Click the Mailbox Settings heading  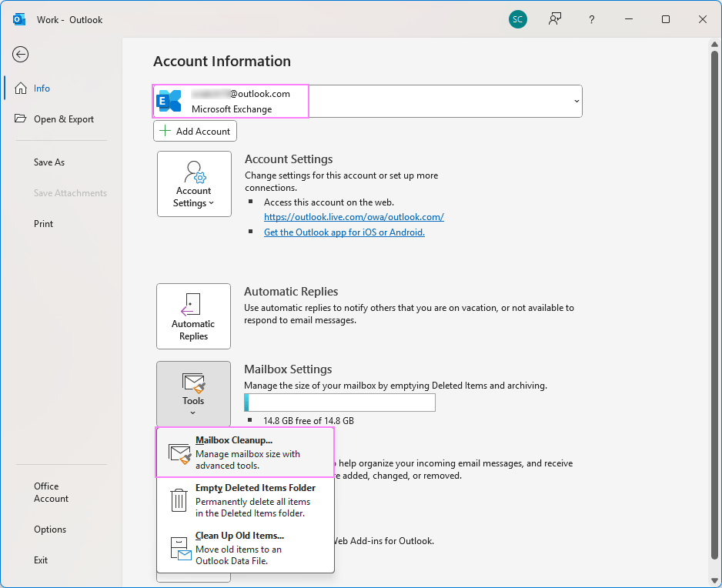[288, 369]
